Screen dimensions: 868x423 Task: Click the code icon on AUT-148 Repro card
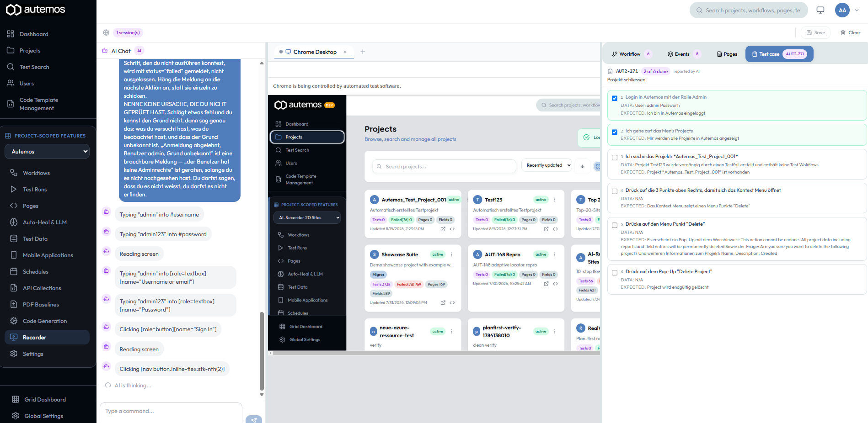click(555, 284)
